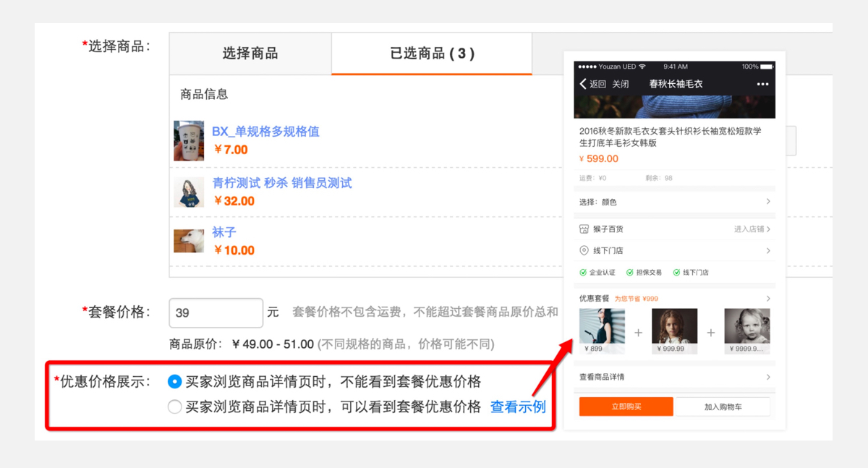Switch to the 选择商品 tab
The height and width of the screenshot is (468, 868).
[x=250, y=54]
